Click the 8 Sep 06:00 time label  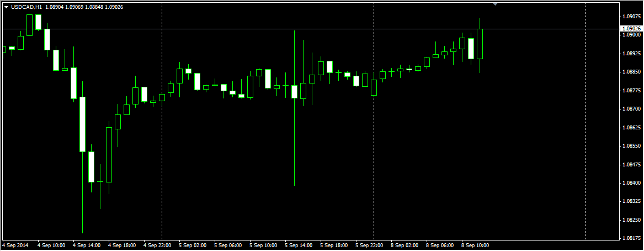(x=439, y=245)
